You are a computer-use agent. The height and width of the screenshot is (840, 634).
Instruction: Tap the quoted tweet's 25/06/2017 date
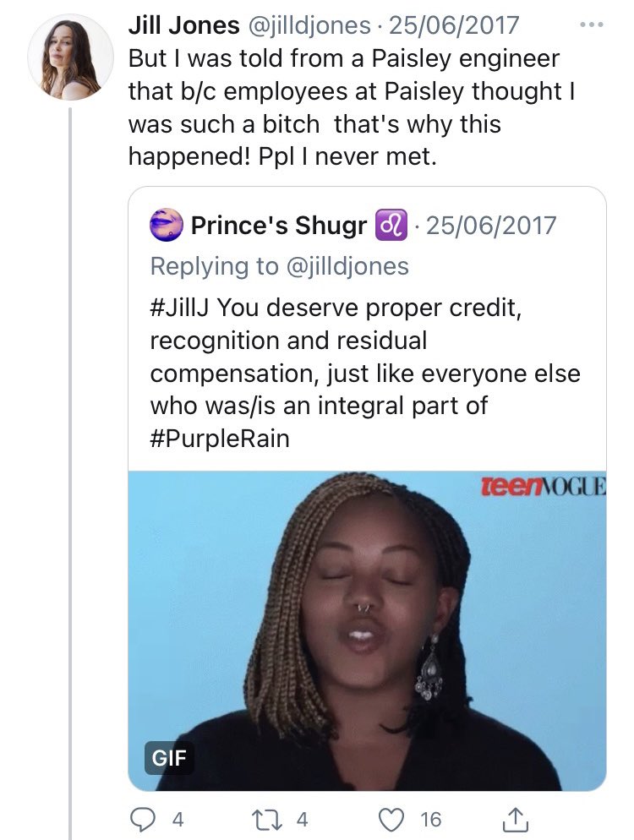coord(491,225)
